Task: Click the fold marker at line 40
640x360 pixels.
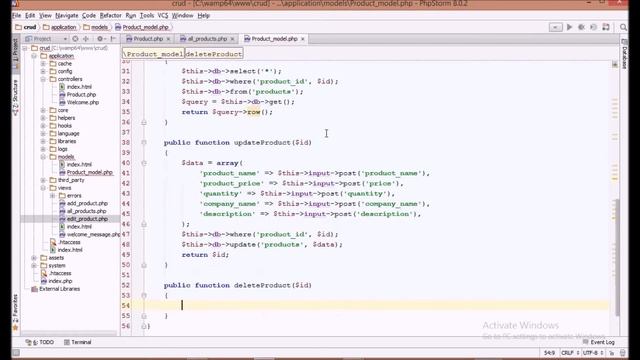Action: point(144,163)
